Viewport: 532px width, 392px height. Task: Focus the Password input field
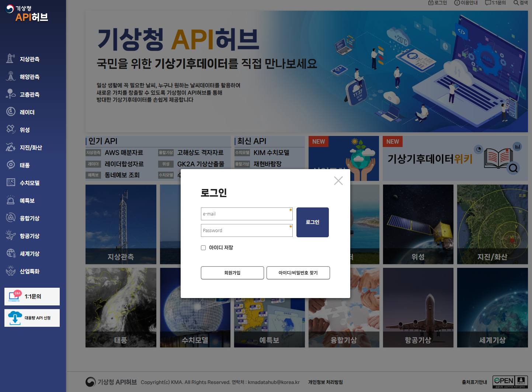pos(247,230)
